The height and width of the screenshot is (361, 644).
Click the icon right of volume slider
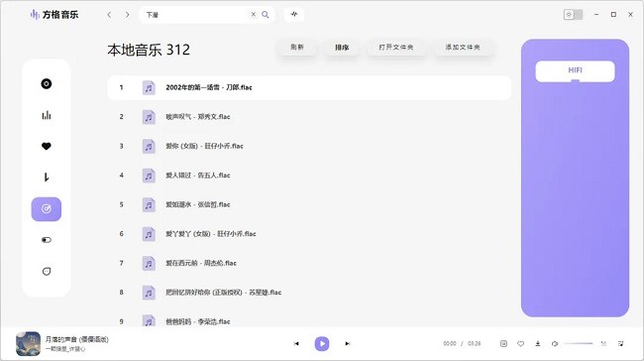pos(603,343)
